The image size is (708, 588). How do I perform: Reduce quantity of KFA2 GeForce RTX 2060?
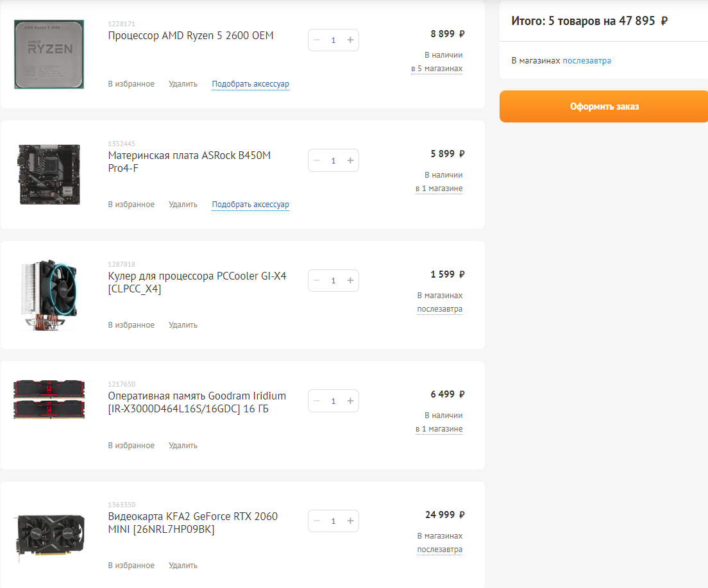[x=317, y=521]
